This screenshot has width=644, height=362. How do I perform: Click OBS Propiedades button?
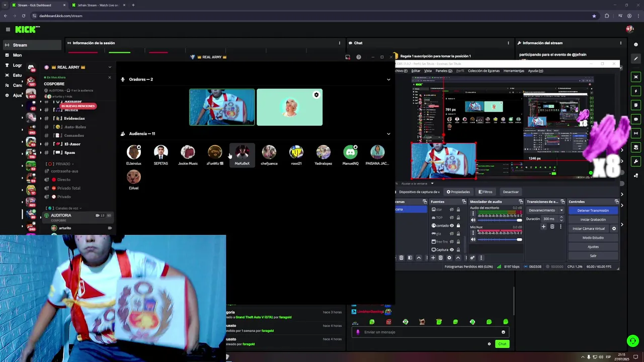click(x=458, y=192)
